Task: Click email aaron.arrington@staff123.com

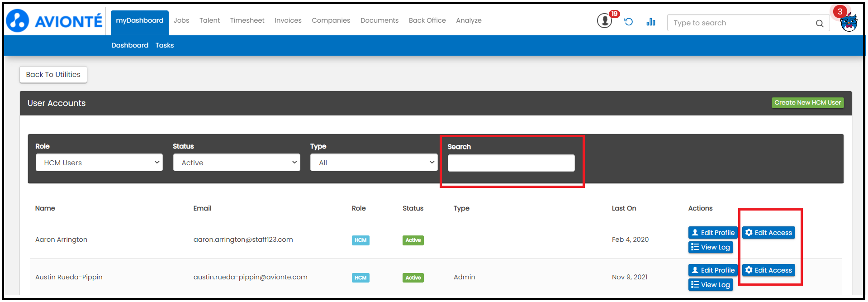Action: point(243,240)
